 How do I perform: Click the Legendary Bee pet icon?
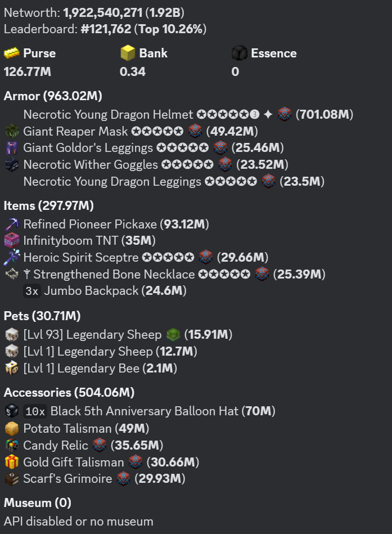pos(12,368)
